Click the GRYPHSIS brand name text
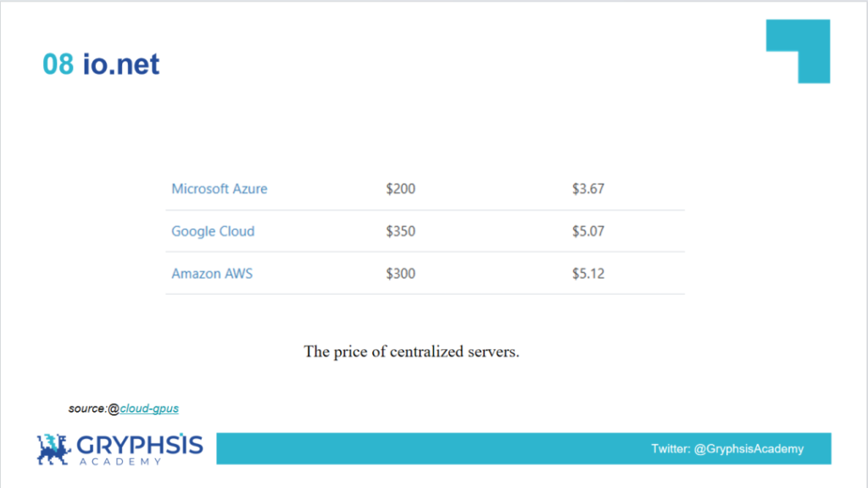Image resolution: width=868 pixels, height=488 pixels. (x=140, y=445)
